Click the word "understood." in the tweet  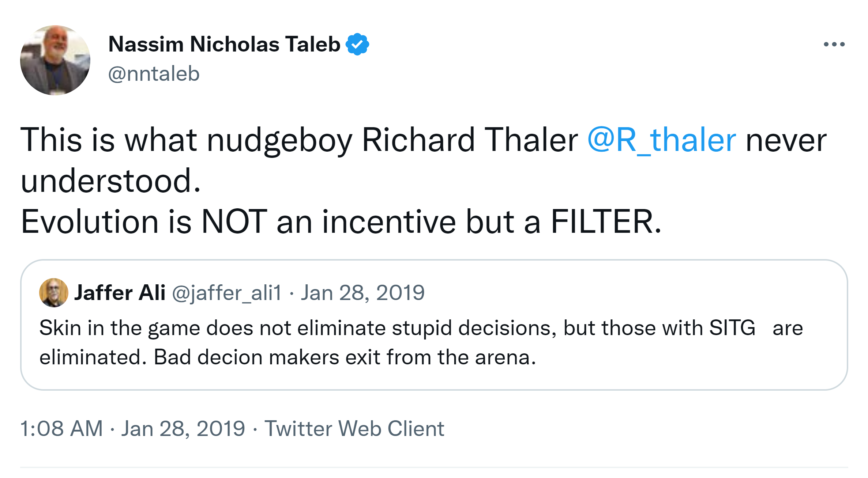pos(110,181)
